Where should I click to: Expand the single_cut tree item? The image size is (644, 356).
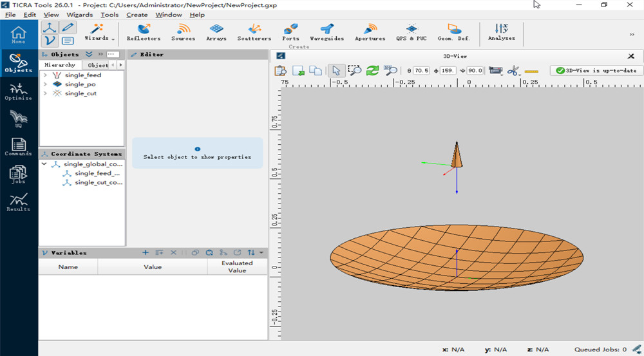[x=45, y=93]
